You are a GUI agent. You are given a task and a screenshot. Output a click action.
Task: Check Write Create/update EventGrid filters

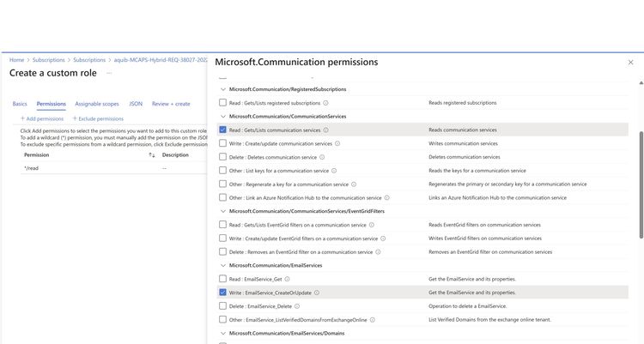point(222,238)
